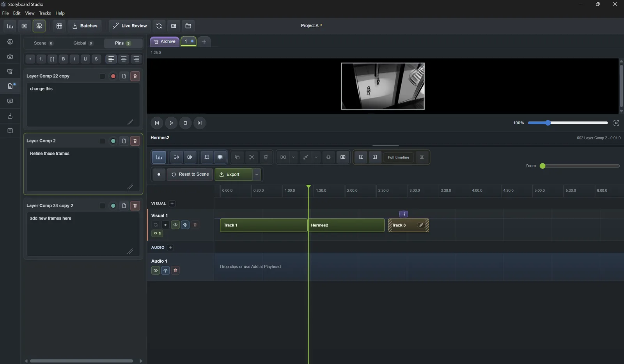Screen dimensions: 624x364
Task: Select the Hermes2 clip on the timeline
Action: (346, 225)
